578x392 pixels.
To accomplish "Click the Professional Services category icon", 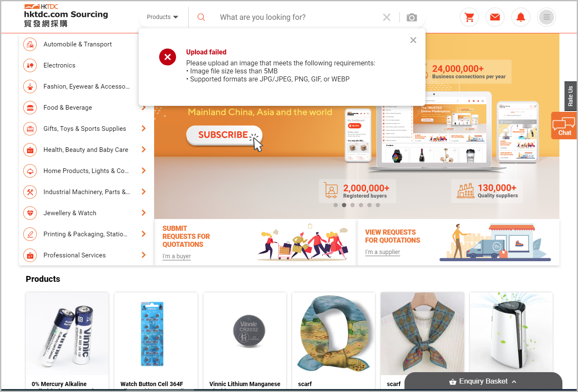I will [30, 255].
